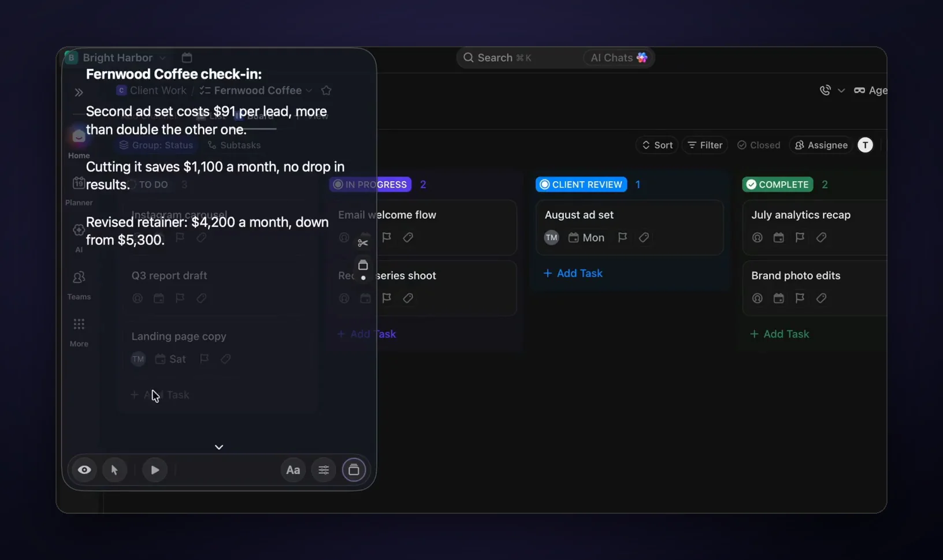Screen dimensions: 943x560
Task: Set priority flag on Brand photo edits
Action: 800,298
